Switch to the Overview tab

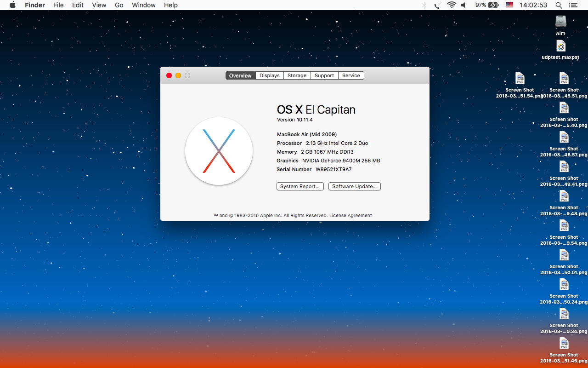click(x=240, y=75)
